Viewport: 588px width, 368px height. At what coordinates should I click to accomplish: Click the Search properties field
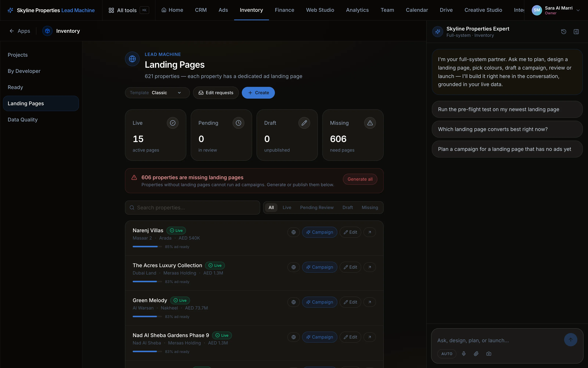(x=192, y=208)
